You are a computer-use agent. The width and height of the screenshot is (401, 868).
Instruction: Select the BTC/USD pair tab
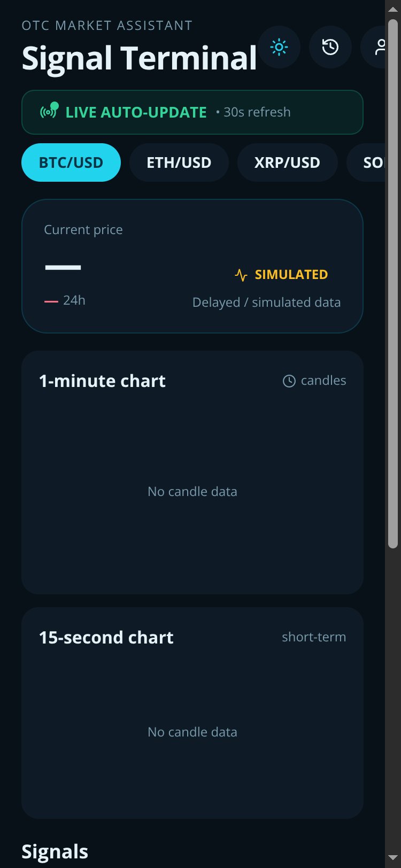coord(71,162)
